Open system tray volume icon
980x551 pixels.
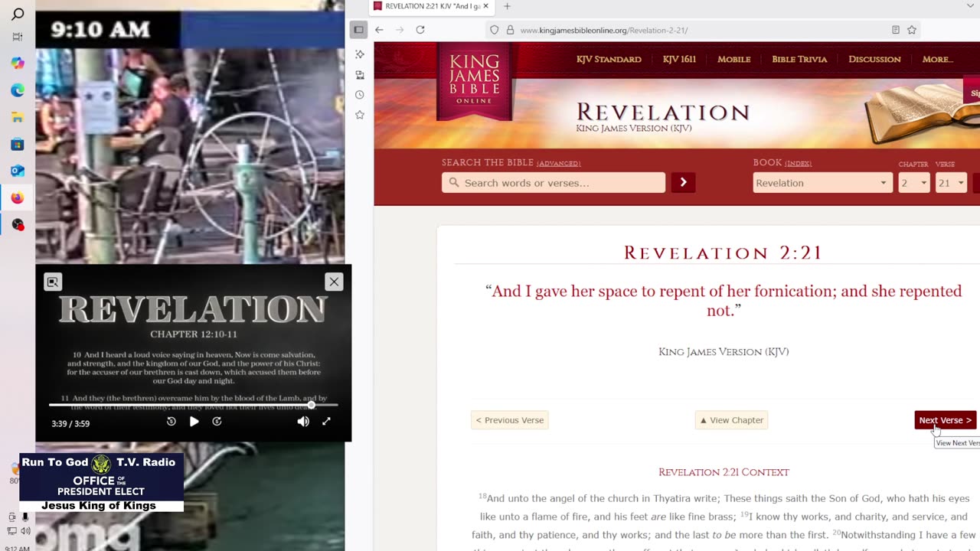coord(25,531)
